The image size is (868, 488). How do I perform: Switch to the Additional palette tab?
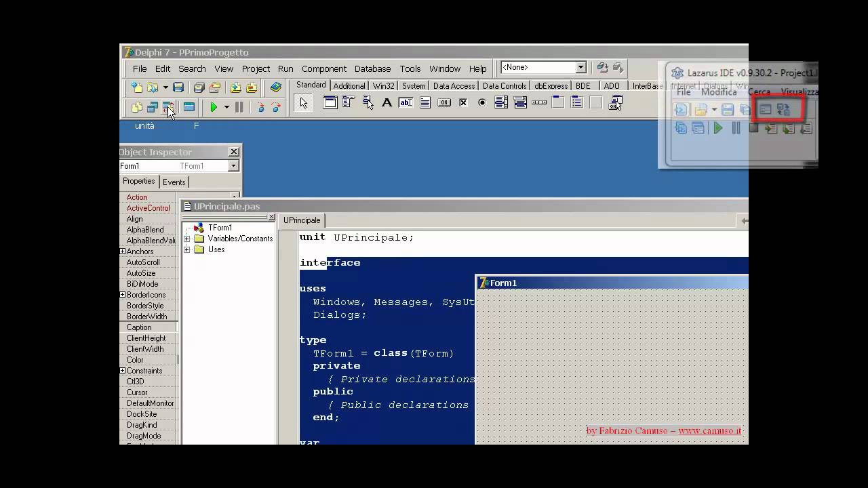(349, 86)
